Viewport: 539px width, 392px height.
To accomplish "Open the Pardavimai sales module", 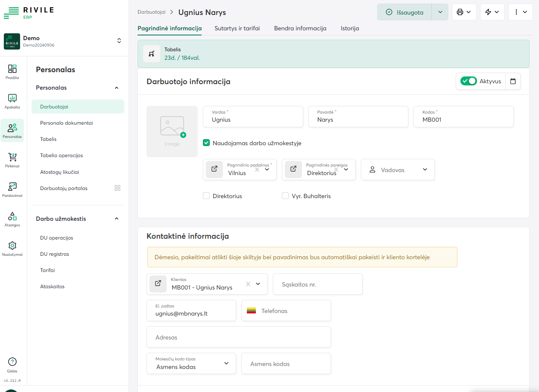I will click(x=12, y=189).
